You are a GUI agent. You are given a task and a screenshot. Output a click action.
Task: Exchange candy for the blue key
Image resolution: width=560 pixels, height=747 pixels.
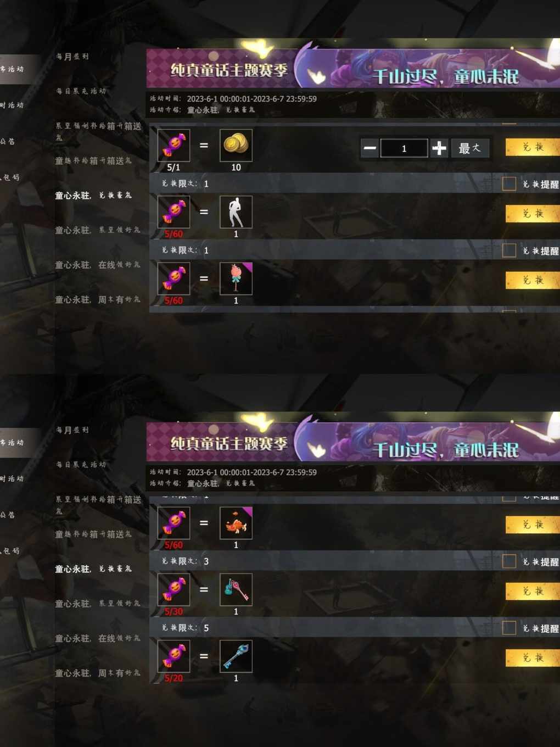point(533,657)
